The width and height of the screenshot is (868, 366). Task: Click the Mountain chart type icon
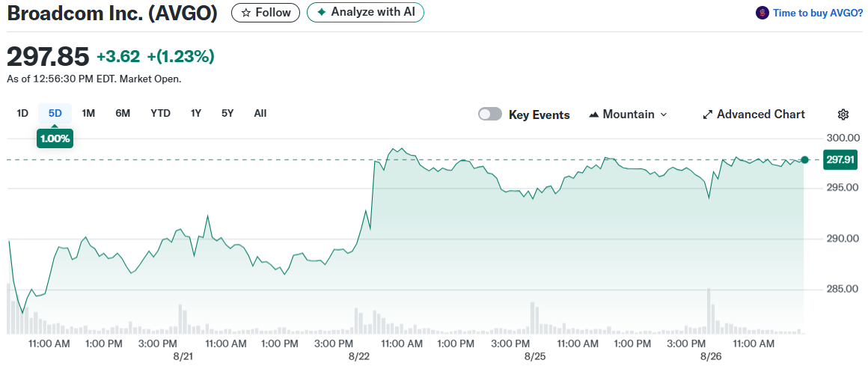click(x=594, y=115)
